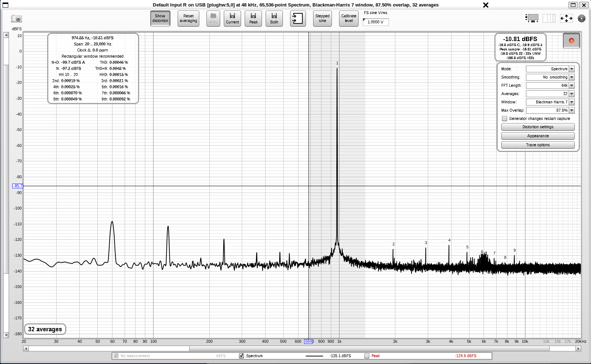Click the Peak -126.9 dBFS legend value
Viewport: 591px width, 364px height.
(x=466, y=356)
